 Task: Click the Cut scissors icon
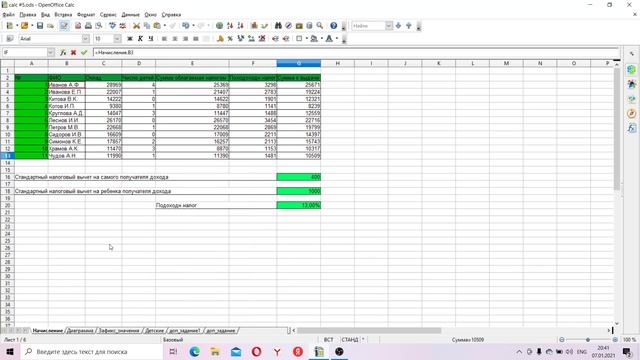tap(136, 26)
